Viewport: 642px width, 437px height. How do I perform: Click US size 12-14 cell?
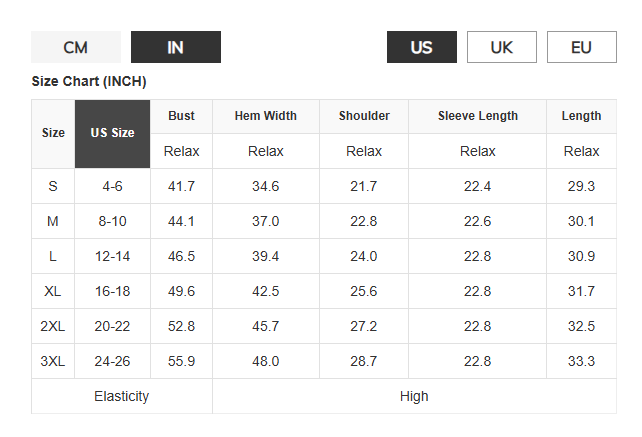(112, 256)
